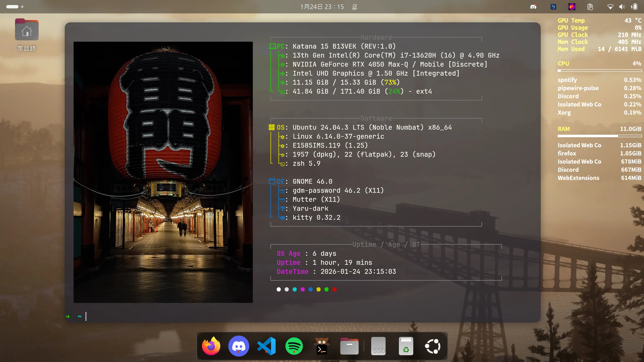This screenshot has height=362, width=644.
Task: Open the date and time calendar menu
Action: point(322,7)
